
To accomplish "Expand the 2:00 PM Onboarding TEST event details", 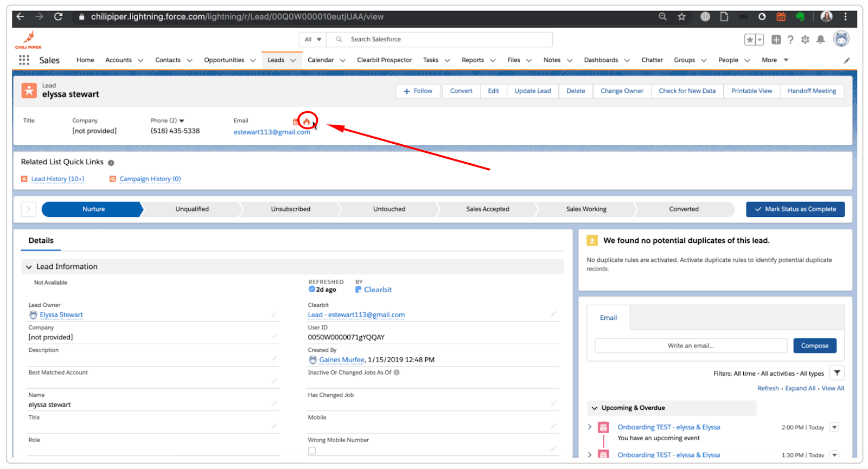I will click(590, 427).
